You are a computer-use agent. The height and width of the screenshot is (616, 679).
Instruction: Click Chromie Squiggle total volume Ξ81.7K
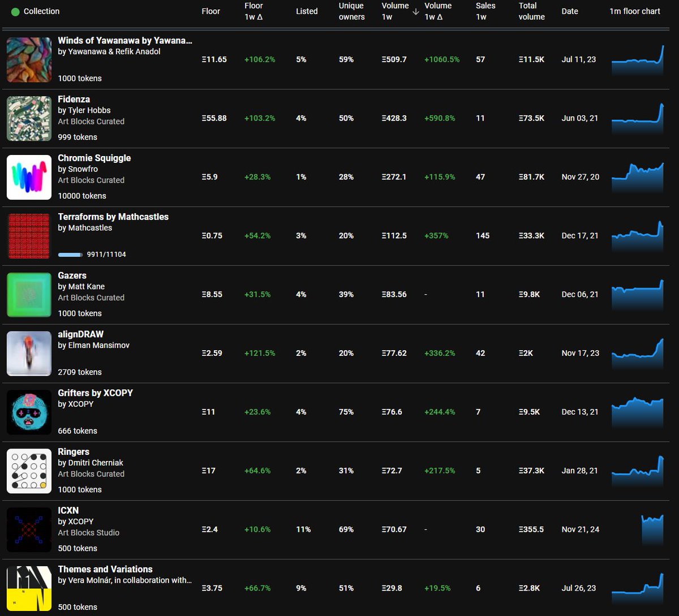click(531, 177)
